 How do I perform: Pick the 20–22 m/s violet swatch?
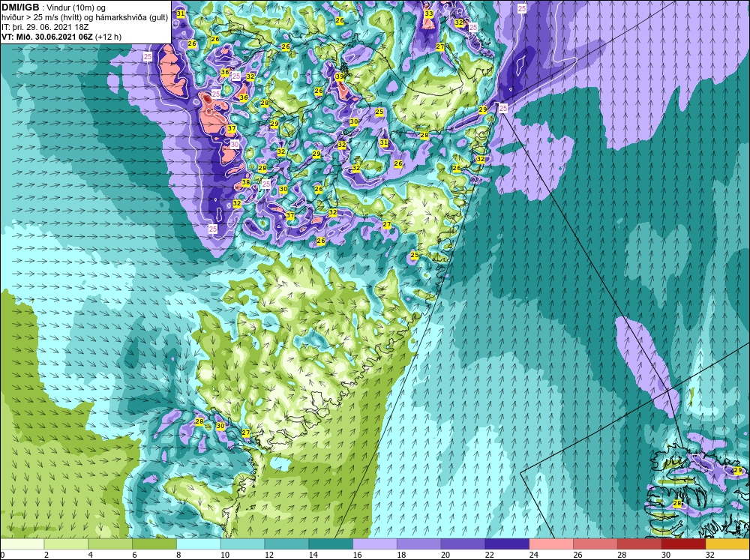(x=463, y=544)
